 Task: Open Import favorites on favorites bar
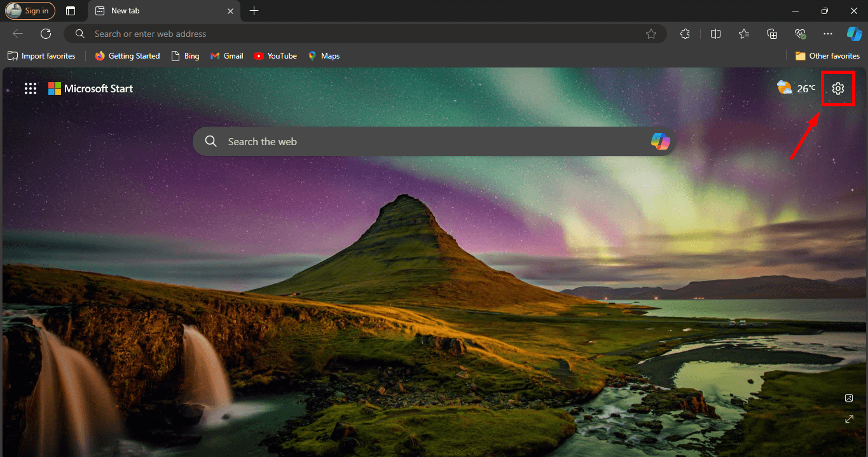pos(41,56)
